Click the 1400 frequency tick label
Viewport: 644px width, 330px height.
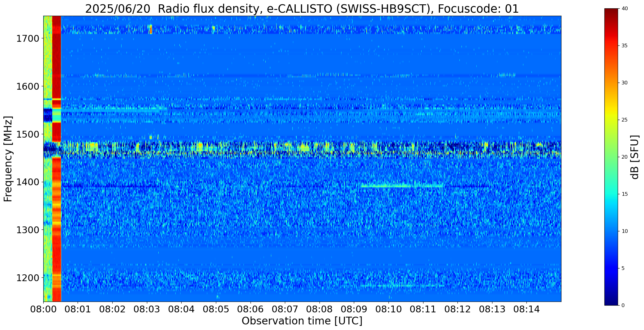(28, 182)
